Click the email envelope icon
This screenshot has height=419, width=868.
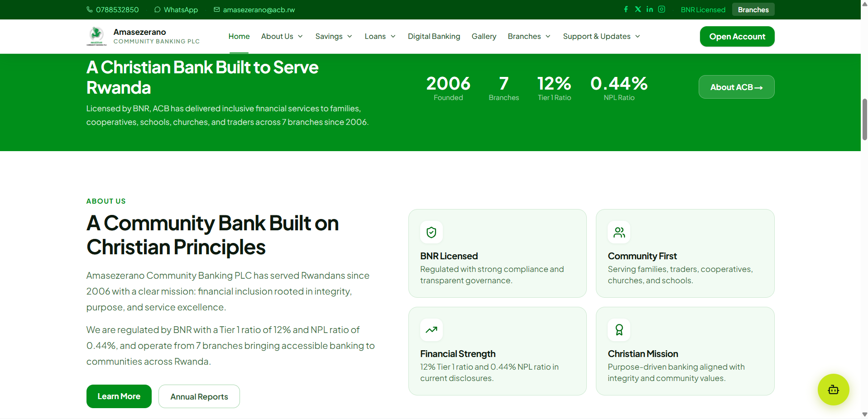click(x=217, y=10)
